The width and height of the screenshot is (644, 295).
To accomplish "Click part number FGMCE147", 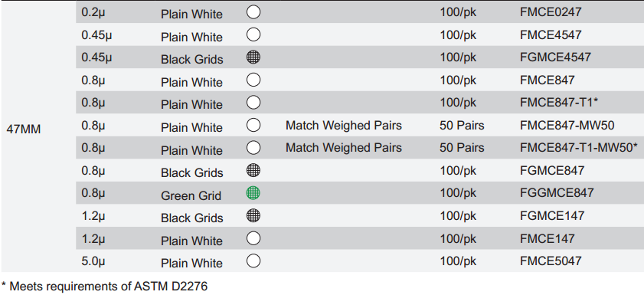I will (551, 215).
